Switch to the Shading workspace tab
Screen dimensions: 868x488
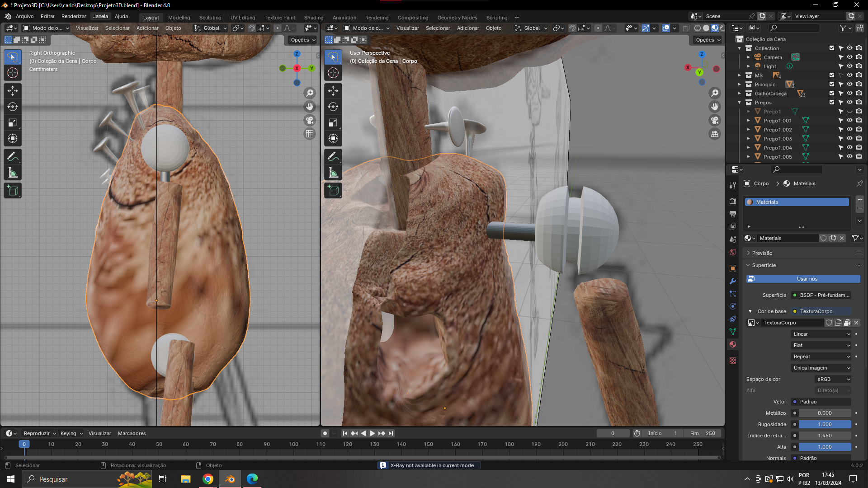point(313,18)
